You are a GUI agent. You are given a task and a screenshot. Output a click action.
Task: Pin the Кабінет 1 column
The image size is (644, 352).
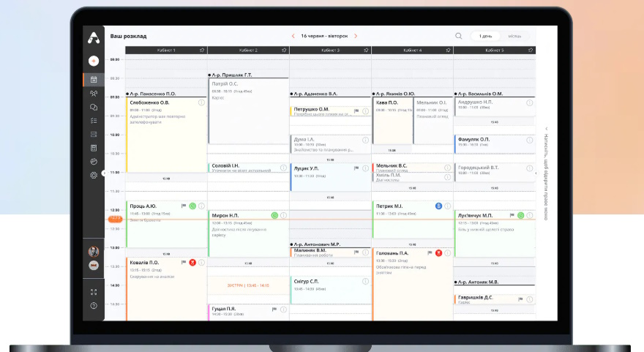[x=202, y=50]
